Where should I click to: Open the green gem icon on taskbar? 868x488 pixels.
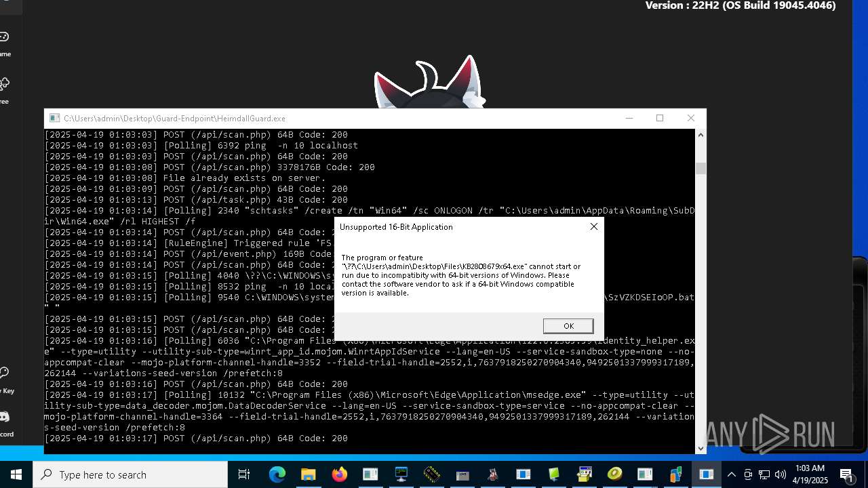coord(554,474)
